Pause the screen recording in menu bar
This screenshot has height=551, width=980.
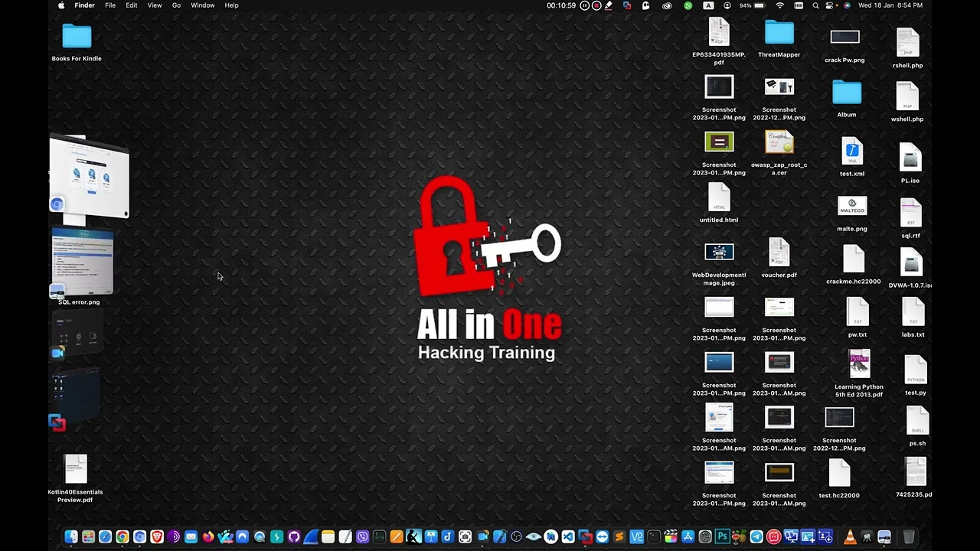point(584,5)
